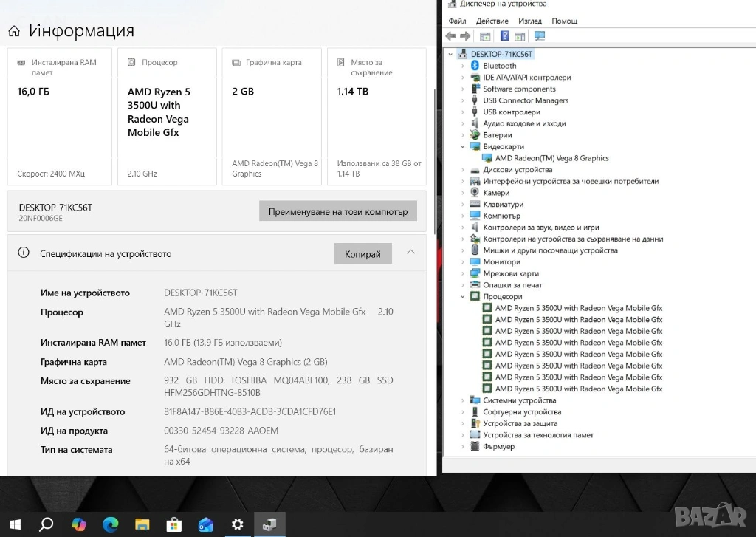This screenshot has height=537, width=756.
Task: Open Microsoft Edge from the taskbar
Action: click(110, 524)
